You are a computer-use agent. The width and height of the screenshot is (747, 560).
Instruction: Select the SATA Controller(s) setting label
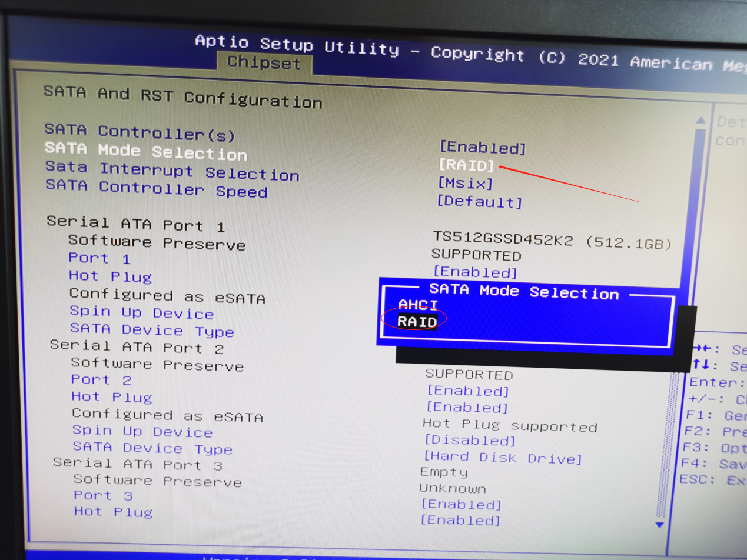click(x=140, y=132)
